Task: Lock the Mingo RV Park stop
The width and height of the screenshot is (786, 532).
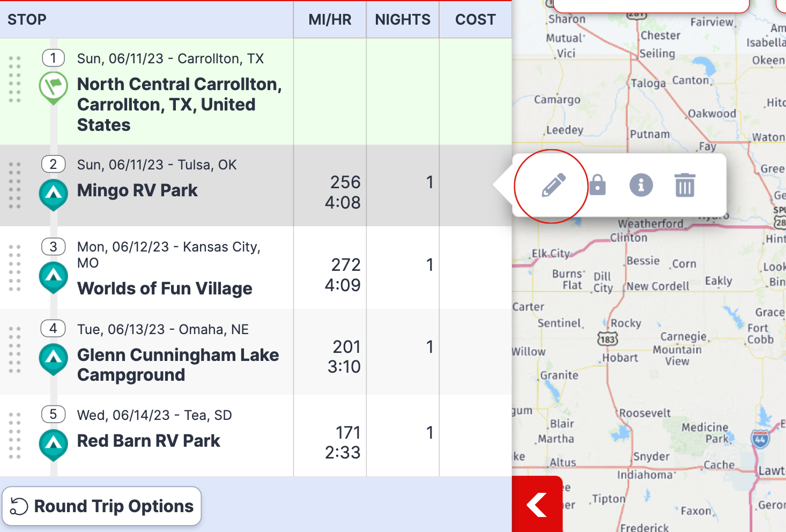Action: pos(597,184)
